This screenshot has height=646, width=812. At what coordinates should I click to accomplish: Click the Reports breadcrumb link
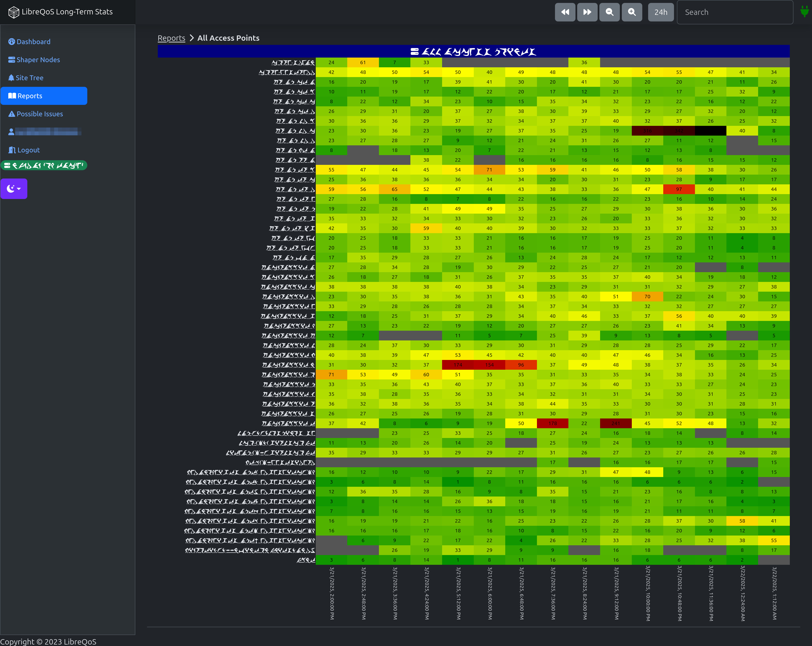click(x=171, y=38)
